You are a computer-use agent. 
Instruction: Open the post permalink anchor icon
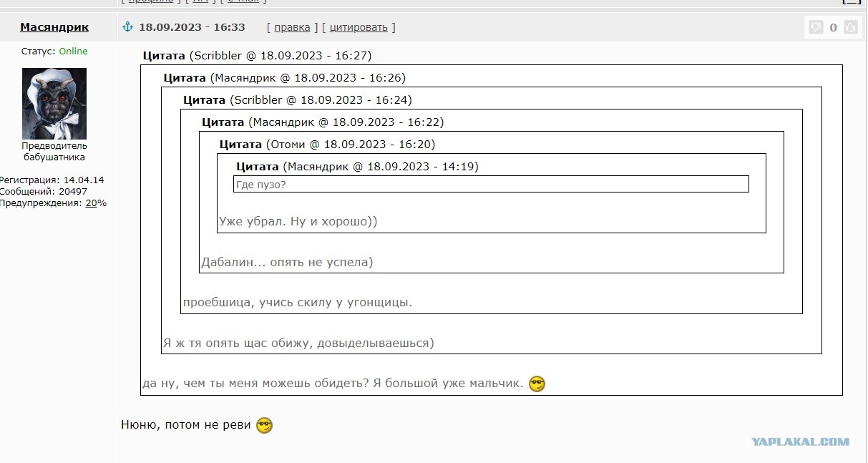pyautogui.click(x=128, y=27)
